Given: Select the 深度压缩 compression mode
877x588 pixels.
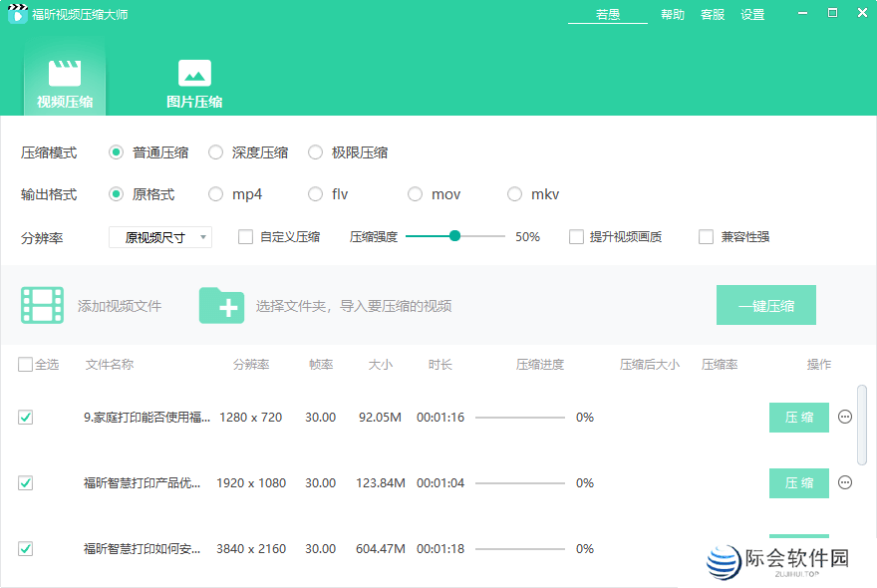Looking at the screenshot, I should pos(215,152).
